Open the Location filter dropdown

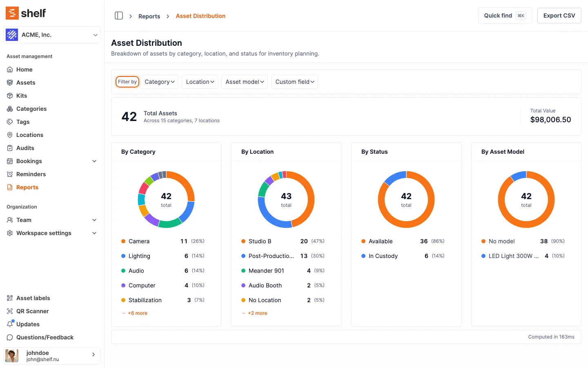tap(200, 82)
